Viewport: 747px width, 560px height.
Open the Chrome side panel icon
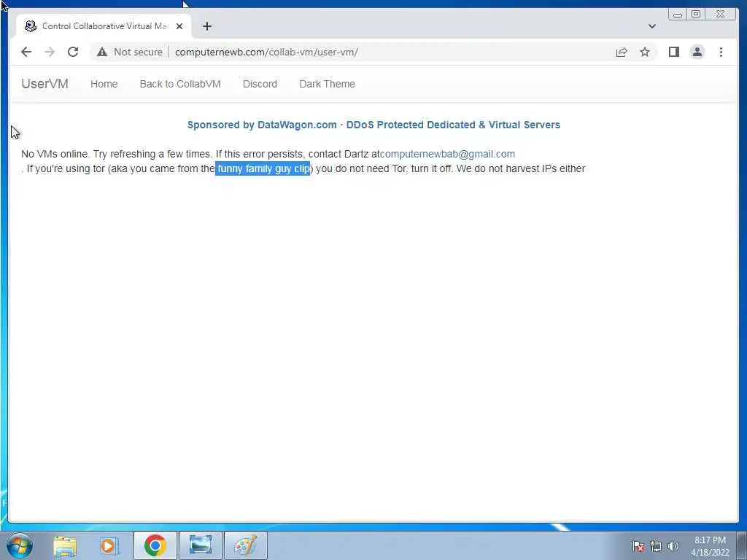point(673,52)
